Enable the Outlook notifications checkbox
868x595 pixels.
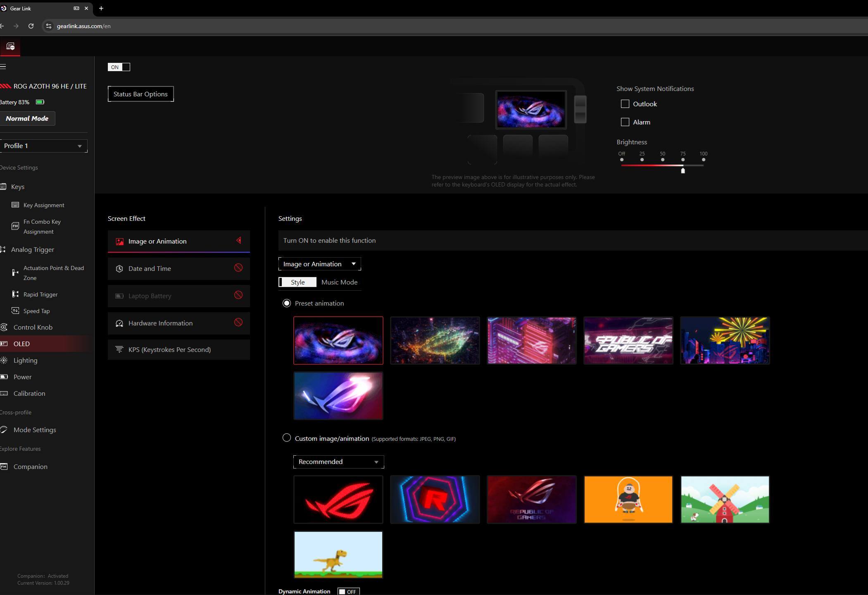[x=625, y=104]
